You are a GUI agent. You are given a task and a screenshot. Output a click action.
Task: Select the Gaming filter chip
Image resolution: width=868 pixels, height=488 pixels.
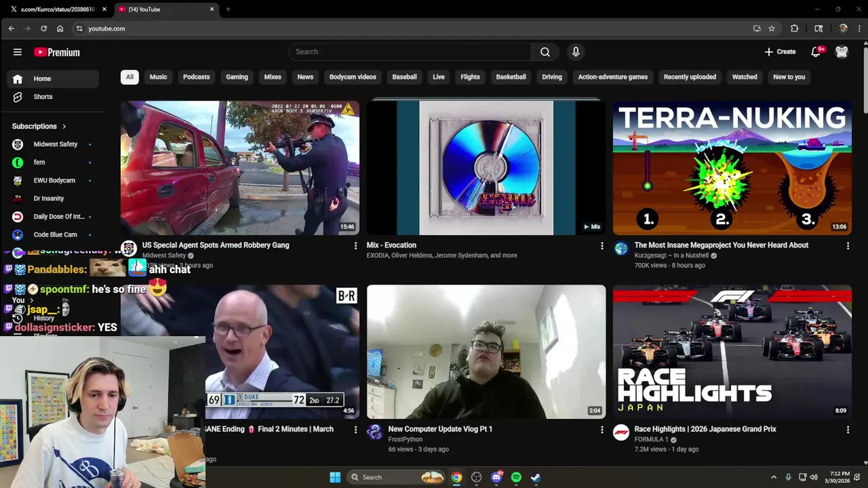pyautogui.click(x=237, y=77)
